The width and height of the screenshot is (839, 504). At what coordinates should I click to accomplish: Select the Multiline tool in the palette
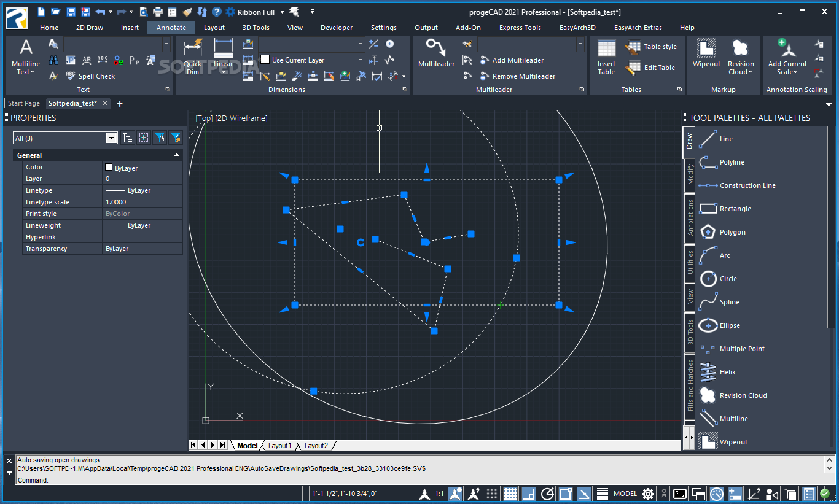coord(733,419)
